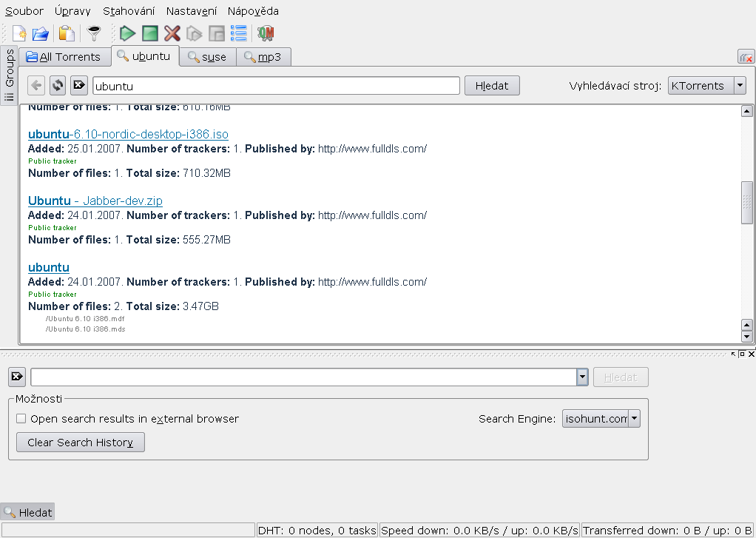Switch to the suse search tab
Image resolution: width=756 pixels, height=538 pixels.
coord(208,57)
